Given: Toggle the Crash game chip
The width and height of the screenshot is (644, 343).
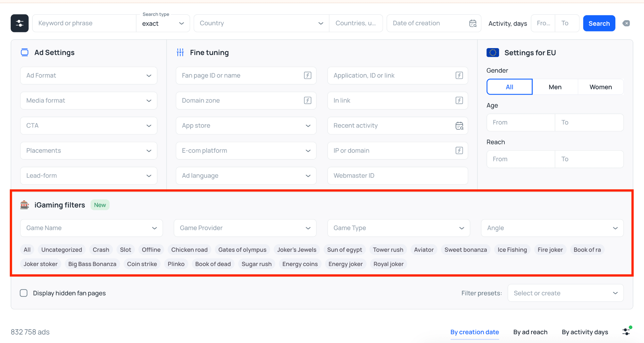Looking at the screenshot, I should click(101, 250).
